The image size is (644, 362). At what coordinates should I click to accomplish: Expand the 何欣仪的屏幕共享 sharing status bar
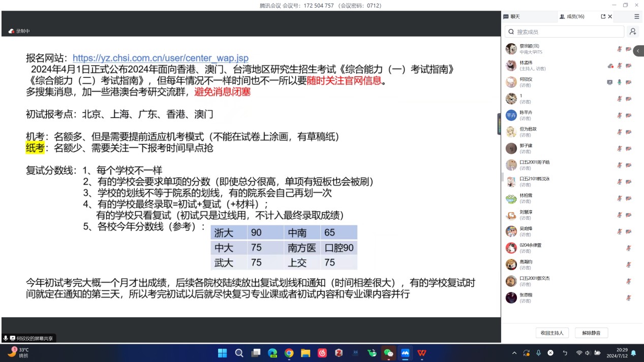[29, 338]
